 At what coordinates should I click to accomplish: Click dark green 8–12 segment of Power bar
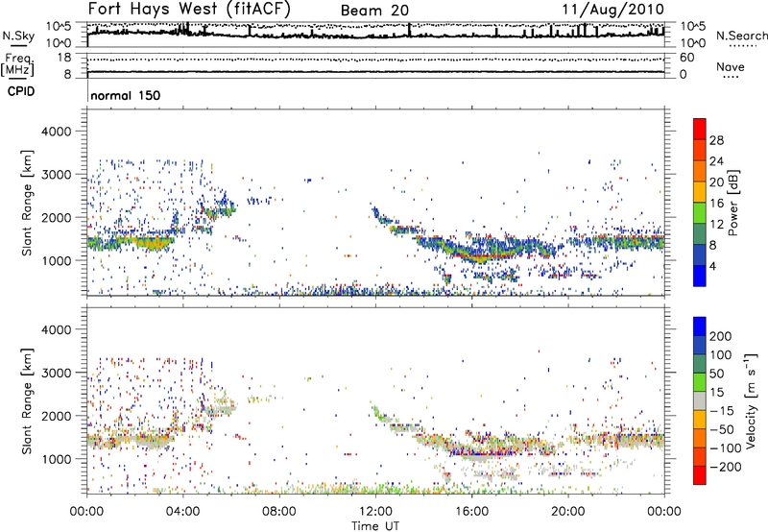click(700, 234)
